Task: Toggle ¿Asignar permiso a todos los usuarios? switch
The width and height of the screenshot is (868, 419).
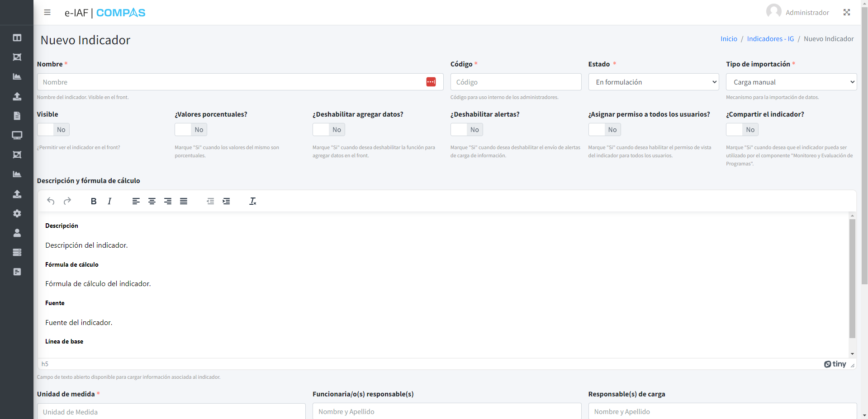Action: [x=605, y=130]
